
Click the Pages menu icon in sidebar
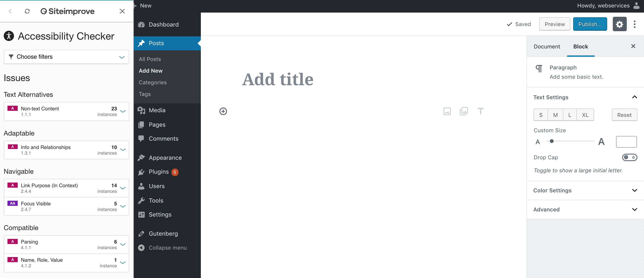pos(141,124)
